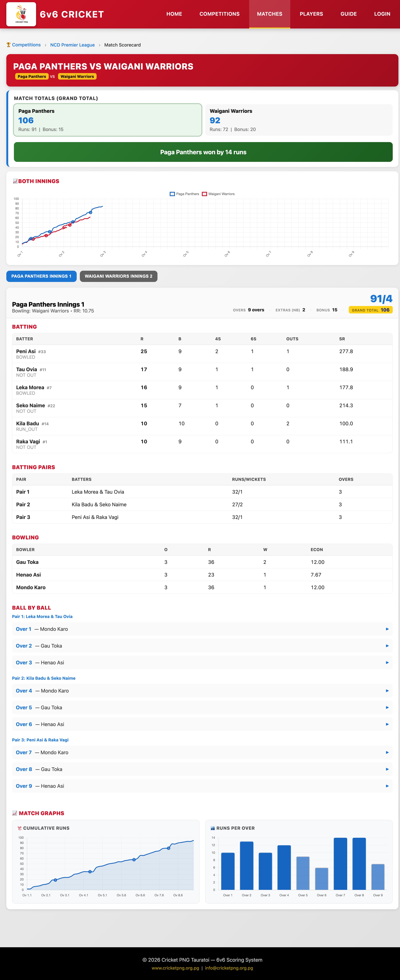This screenshot has height=980, width=400.
Task: Expand Over 3 bowled by Henao Asi
Action: (x=202, y=663)
